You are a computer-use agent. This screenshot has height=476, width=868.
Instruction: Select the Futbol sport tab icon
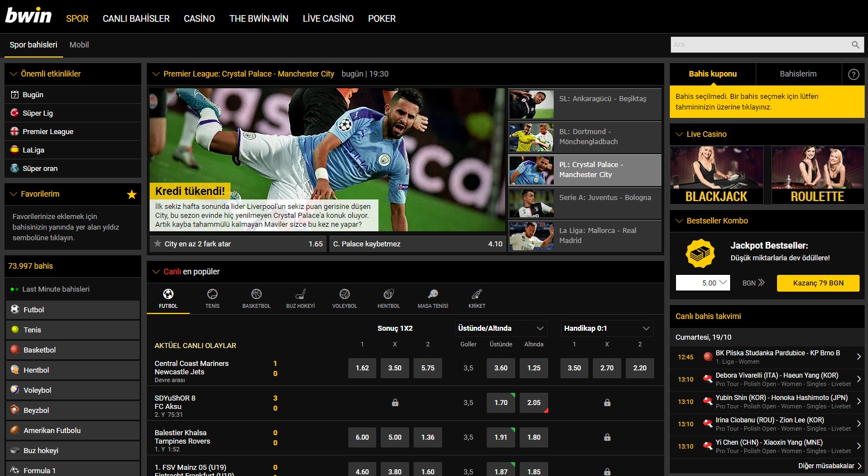click(168, 294)
